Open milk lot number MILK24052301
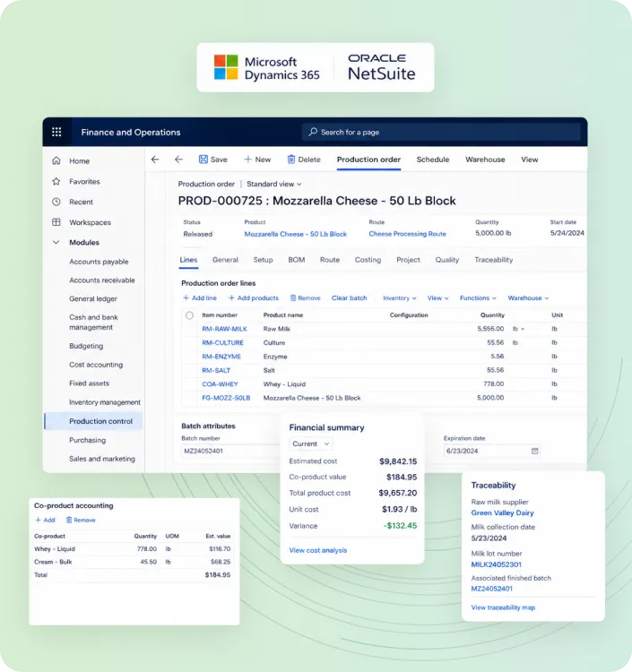The image size is (632, 672). (496, 564)
